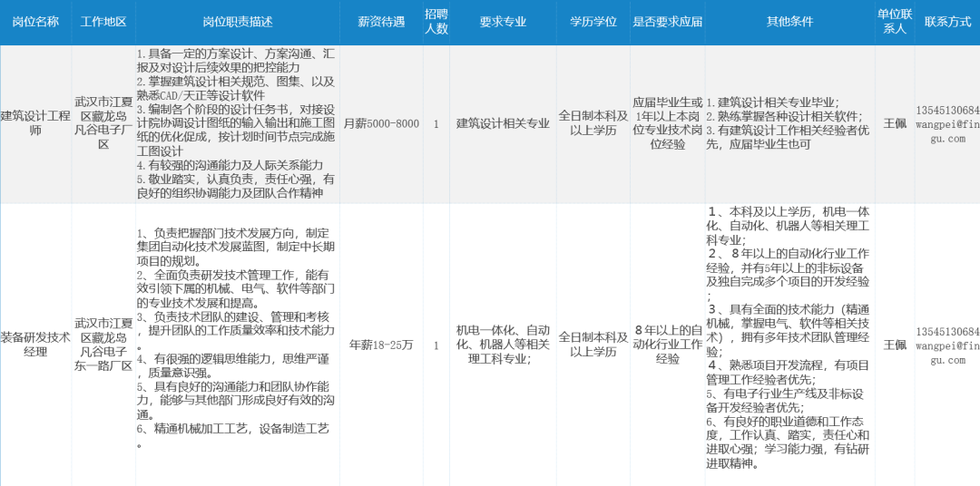Viewport: 980px width, 486px height.
Task: Select the 是否要求应届 header cell
Action: coord(667,22)
